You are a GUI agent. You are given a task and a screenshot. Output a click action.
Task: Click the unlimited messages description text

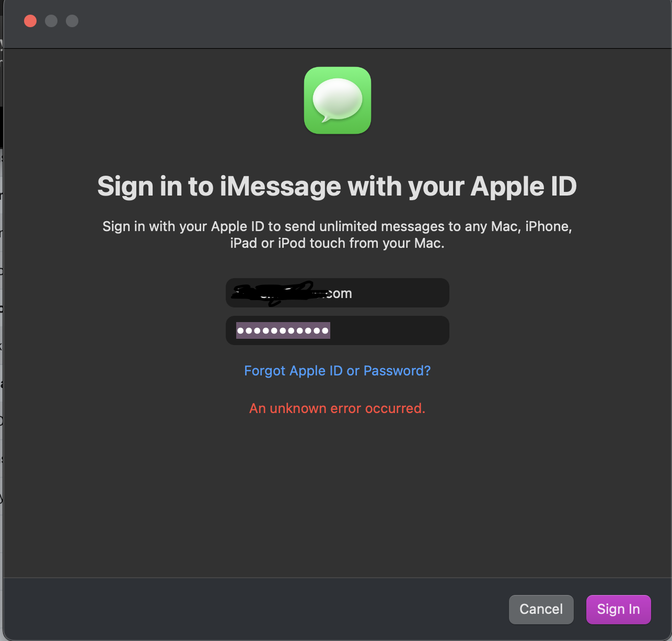click(338, 235)
